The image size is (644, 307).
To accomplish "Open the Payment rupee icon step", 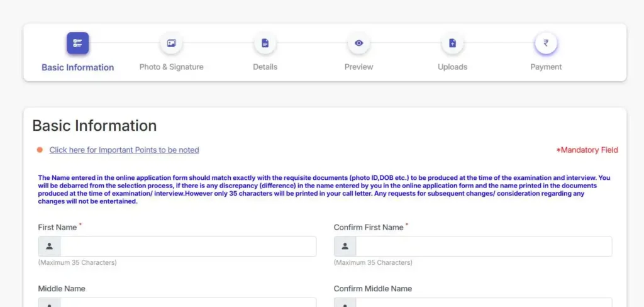I will [x=546, y=43].
